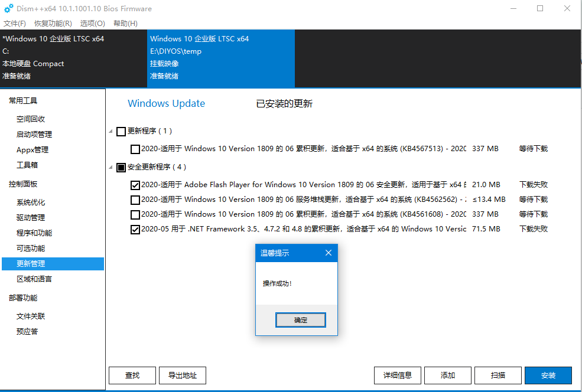Viewport: 582px width, 392px height.
Task: Maximize the Dism++ window
Action: point(540,8)
